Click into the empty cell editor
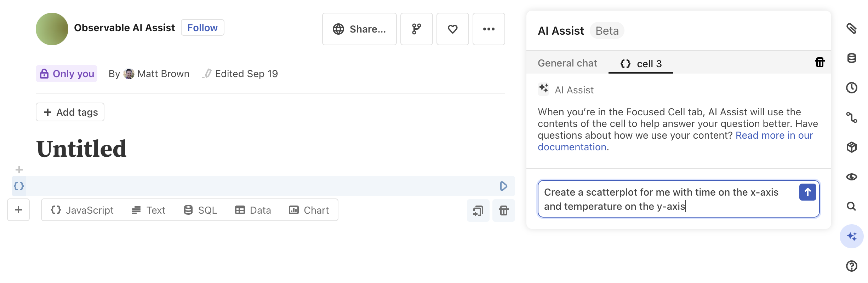 262,186
